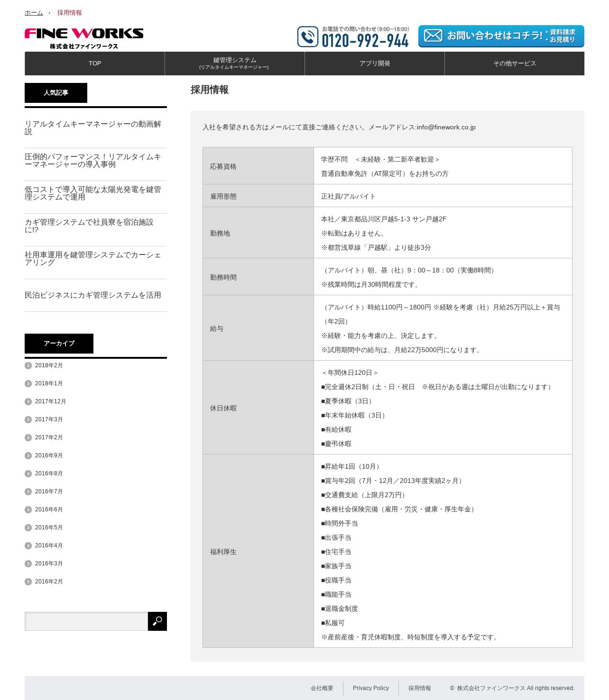
Task: Click the arrow bullet beside 2016年8月
Action: 28,473
